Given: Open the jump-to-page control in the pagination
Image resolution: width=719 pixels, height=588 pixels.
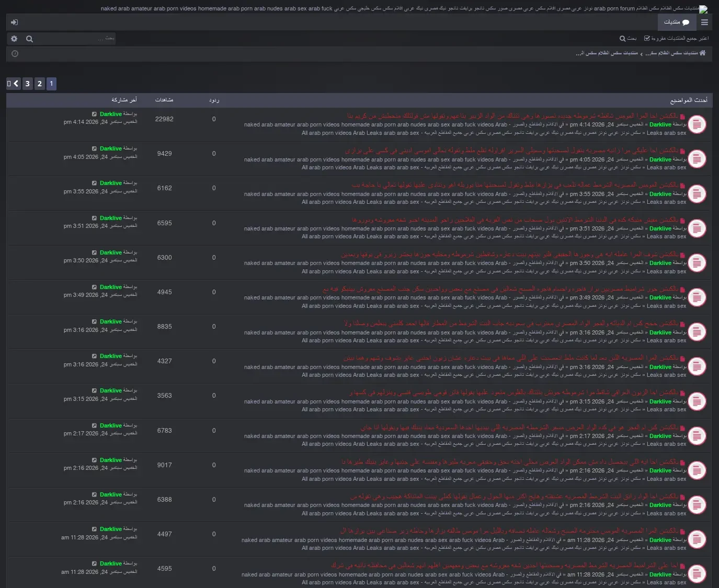Looking at the screenshot, I should (9, 84).
